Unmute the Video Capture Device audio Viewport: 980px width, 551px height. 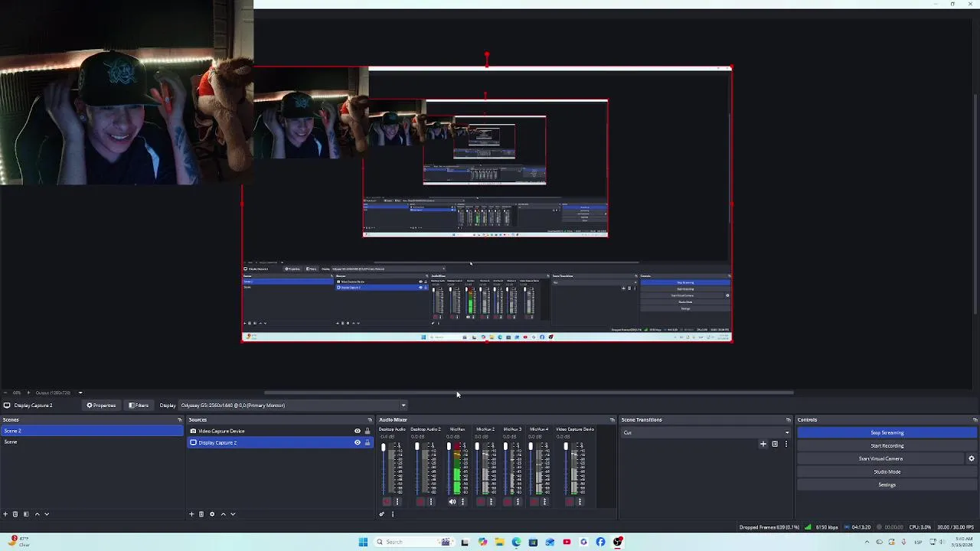[x=569, y=502]
